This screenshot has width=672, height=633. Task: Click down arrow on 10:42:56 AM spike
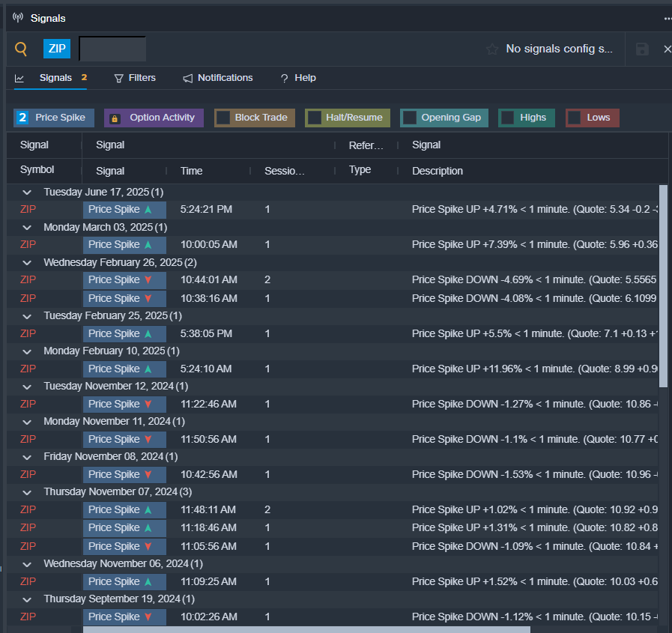pyautogui.click(x=148, y=474)
